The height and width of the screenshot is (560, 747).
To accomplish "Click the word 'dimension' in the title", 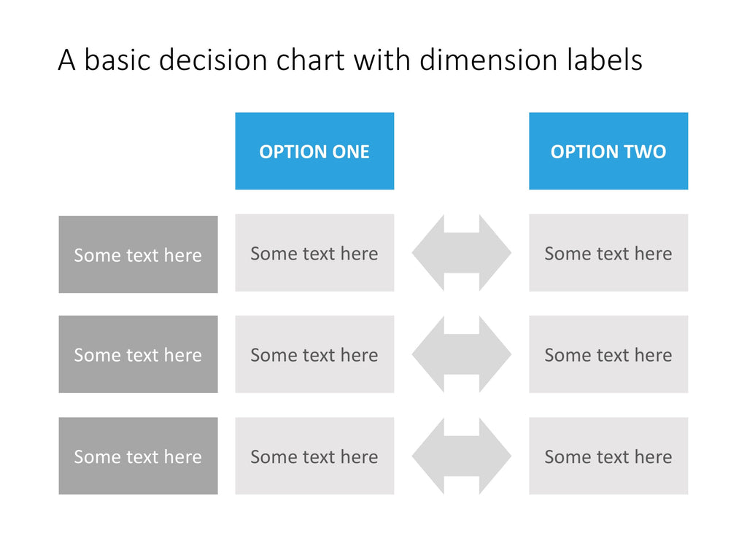I will coord(488,60).
